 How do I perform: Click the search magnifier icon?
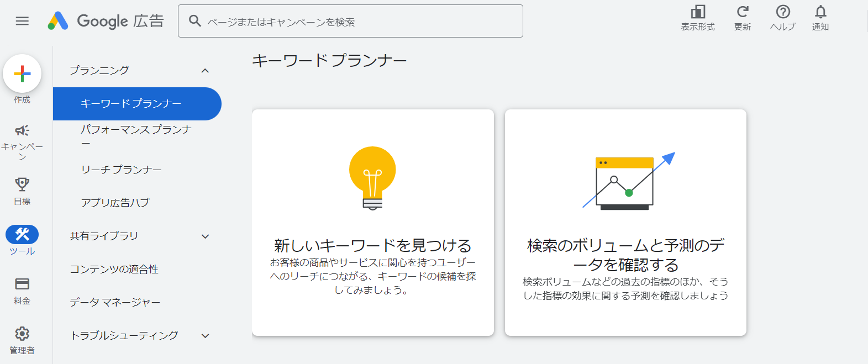click(194, 21)
